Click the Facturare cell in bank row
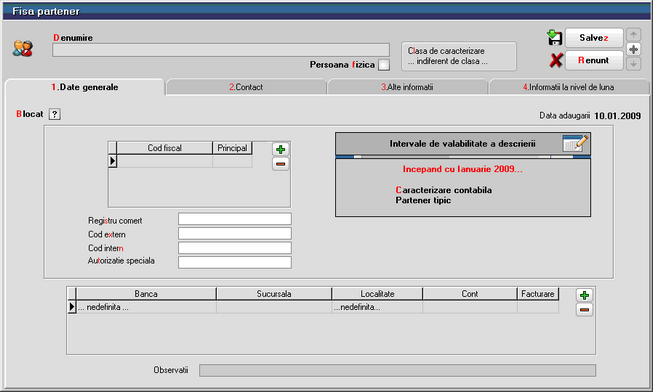This screenshot has height=392, width=653. [538, 307]
